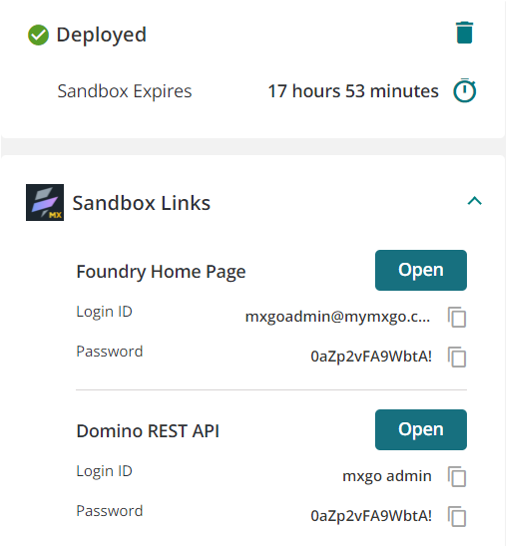The width and height of the screenshot is (506, 546).
Task: Open the Foundry Home Page
Action: coord(421,270)
